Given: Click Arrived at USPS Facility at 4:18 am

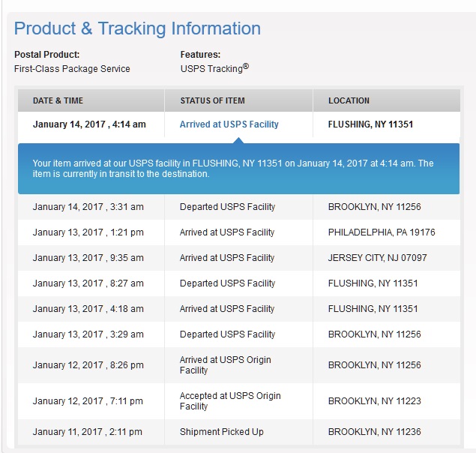Looking at the screenshot, I should 227,309.
